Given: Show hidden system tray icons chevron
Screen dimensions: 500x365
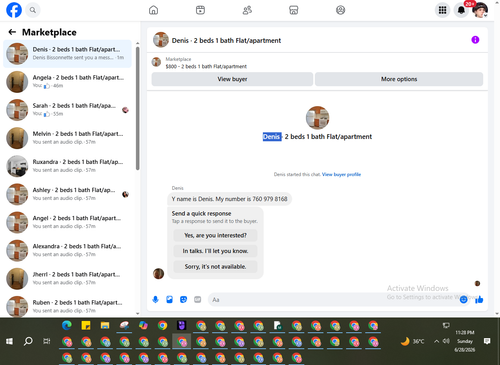Looking at the screenshot, I should tap(436, 341).
